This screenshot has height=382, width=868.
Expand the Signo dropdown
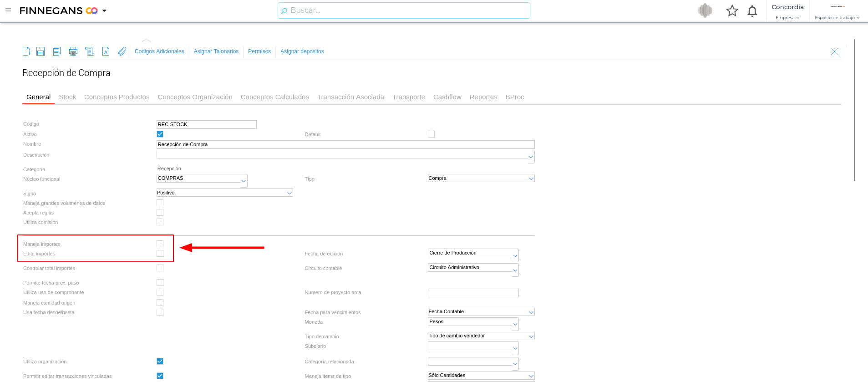289,193
